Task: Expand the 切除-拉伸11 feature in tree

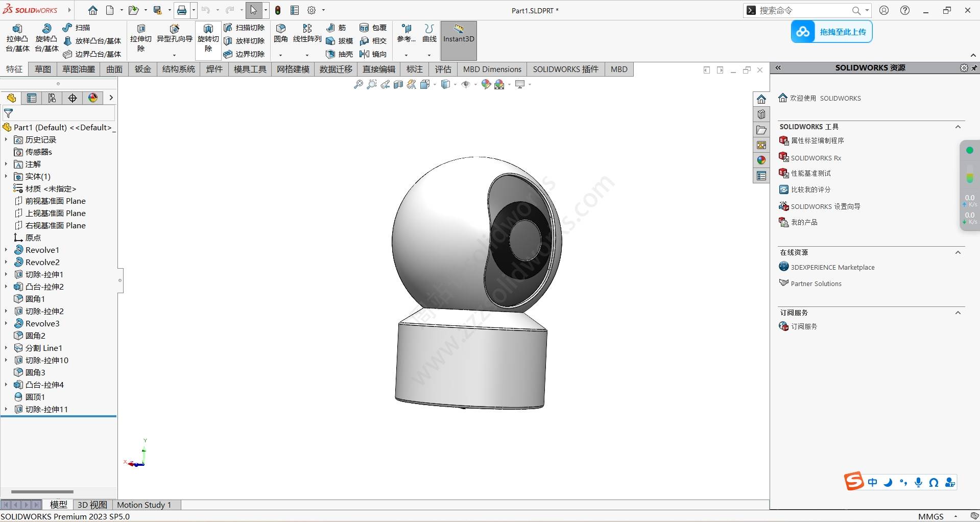Action: point(6,409)
